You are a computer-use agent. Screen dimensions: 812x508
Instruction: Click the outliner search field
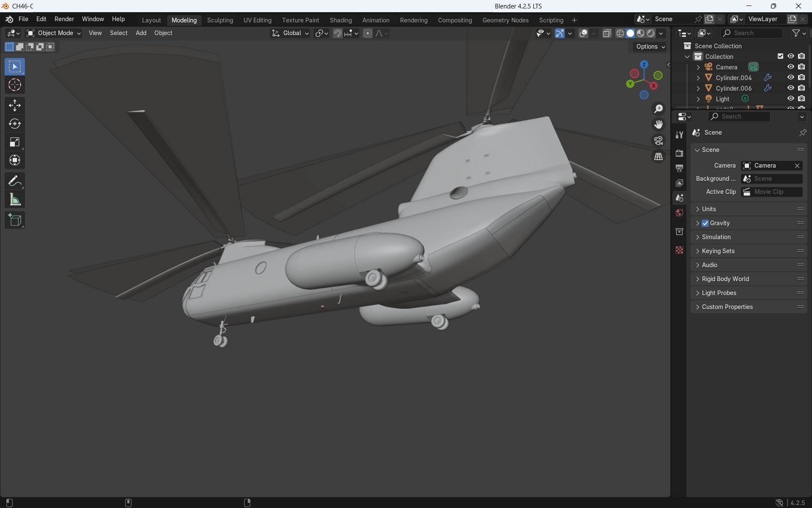tap(752, 33)
